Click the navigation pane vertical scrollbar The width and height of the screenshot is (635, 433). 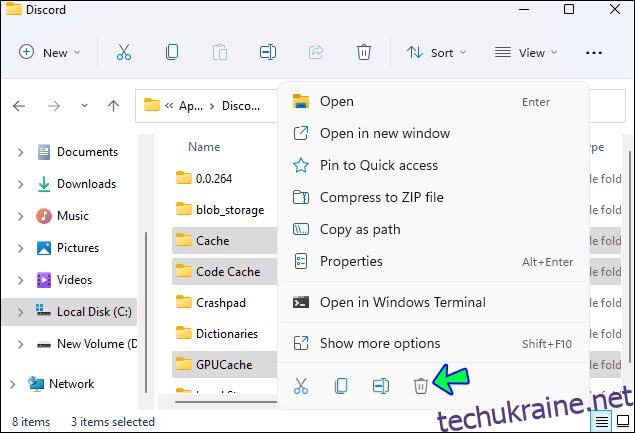[x=146, y=312]
